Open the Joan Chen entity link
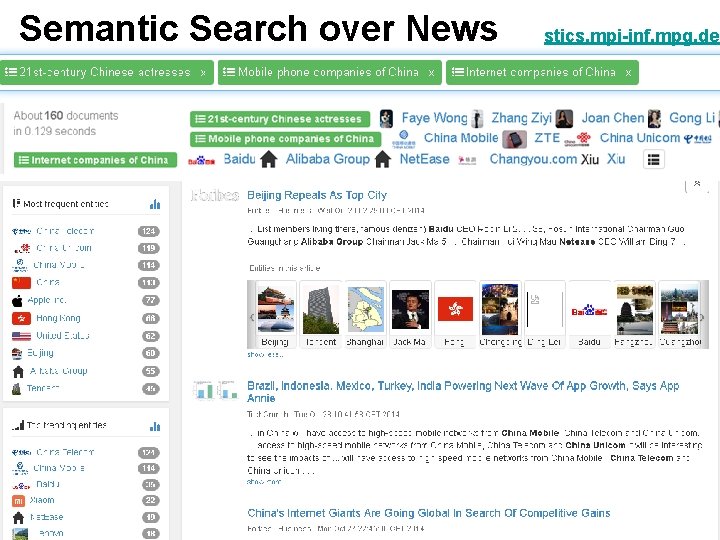Screen dimensions: 720x540 point(613,118)
